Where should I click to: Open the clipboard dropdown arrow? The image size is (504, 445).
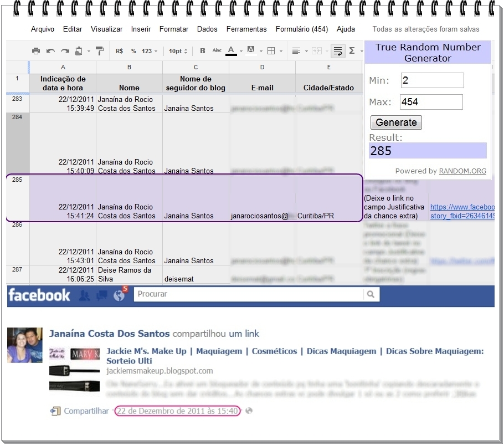point(89,51)
